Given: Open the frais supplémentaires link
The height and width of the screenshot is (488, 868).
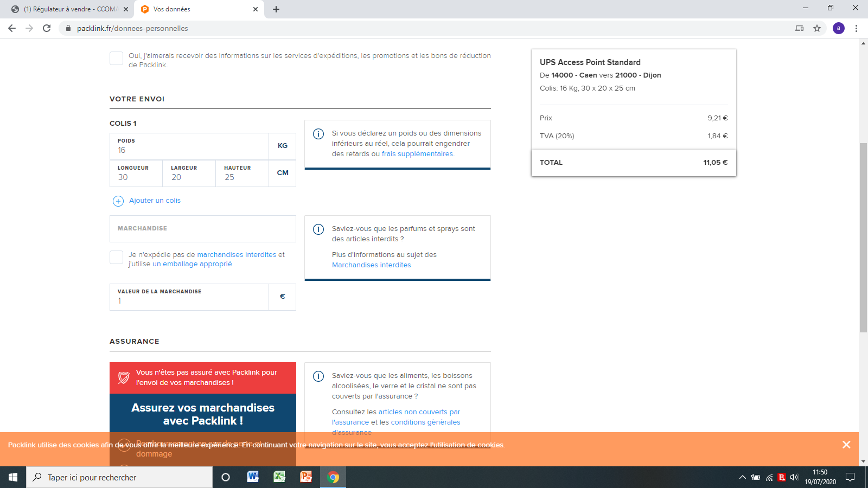Looking at the screenshot, I should click(417, 154).
